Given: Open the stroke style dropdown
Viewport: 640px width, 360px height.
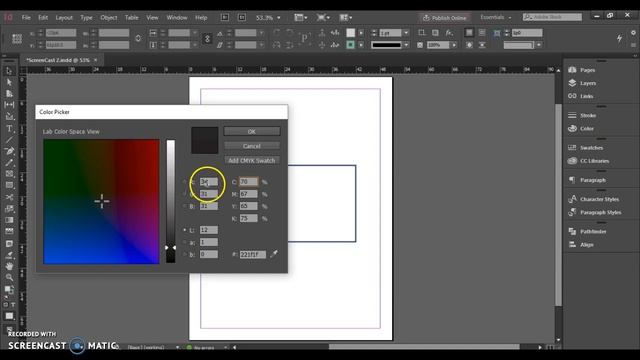Looking at the screenshot, I should [406, 45].
